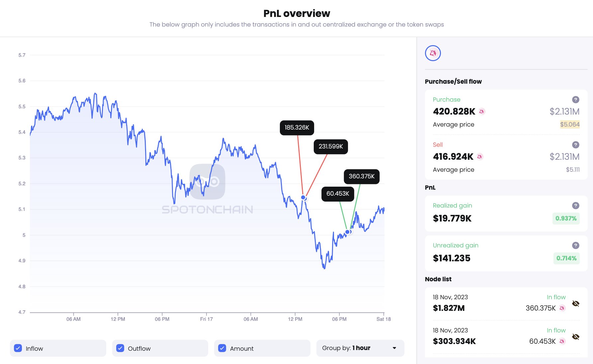Click token icon next to 420.828K purchase
The height and width of the screenshot is (364, 593).
(482, 112)
